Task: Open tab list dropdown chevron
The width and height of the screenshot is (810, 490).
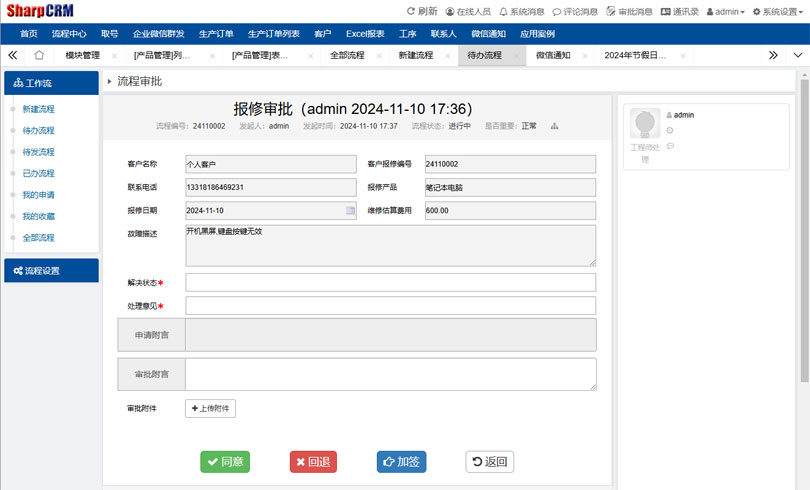Action: coord(798,55)
